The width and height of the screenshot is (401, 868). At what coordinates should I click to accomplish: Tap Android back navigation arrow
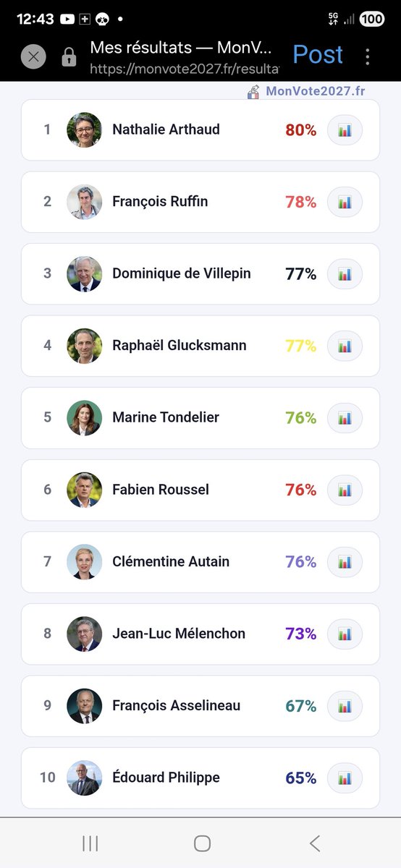pyautogui.click(x=314, y=843)
